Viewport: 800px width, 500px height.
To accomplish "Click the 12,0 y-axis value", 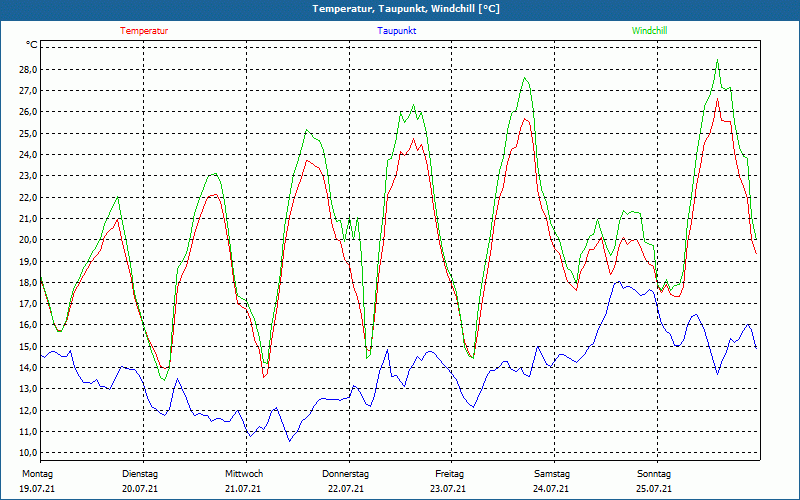I will (x=28, y=410).
